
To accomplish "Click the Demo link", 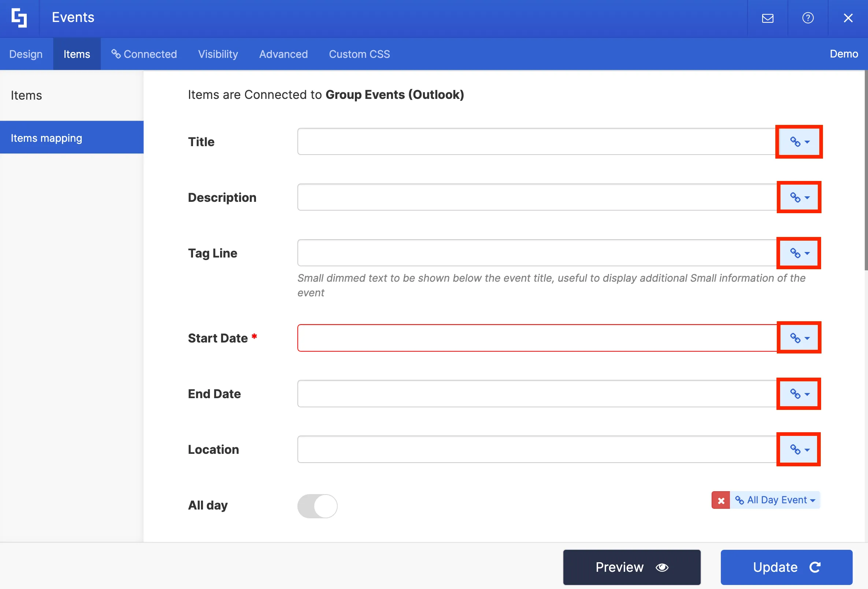I will (x=843, y=54).
